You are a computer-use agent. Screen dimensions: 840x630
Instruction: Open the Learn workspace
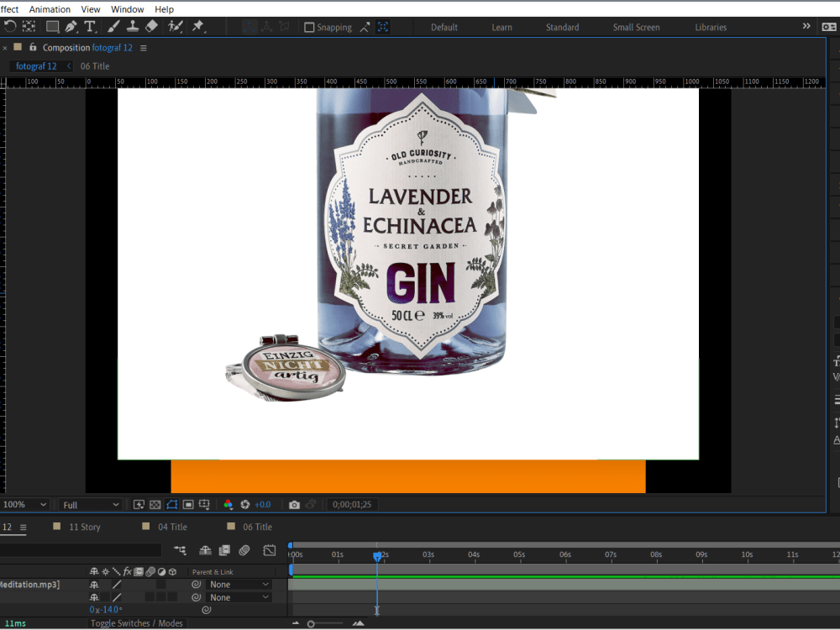(x=502, y=28)
